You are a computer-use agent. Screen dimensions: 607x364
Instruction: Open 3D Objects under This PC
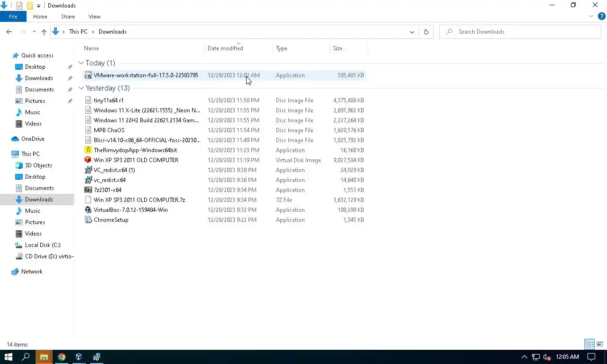click(38, 165)
